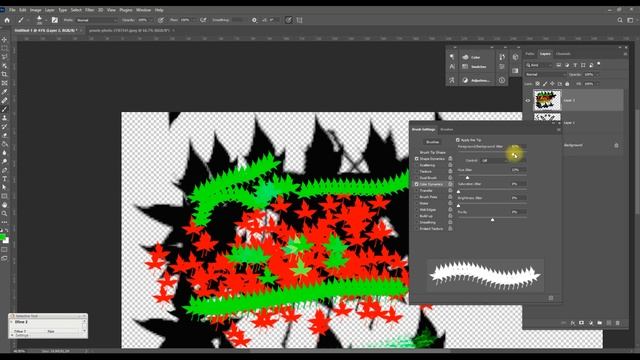Select the Clone Stamp tool

(x=4, y=118)
